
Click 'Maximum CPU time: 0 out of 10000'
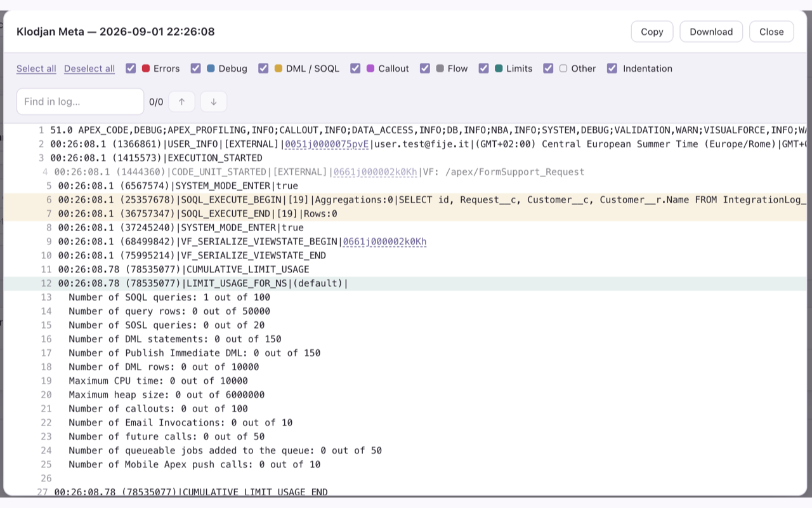click(159, 382)
